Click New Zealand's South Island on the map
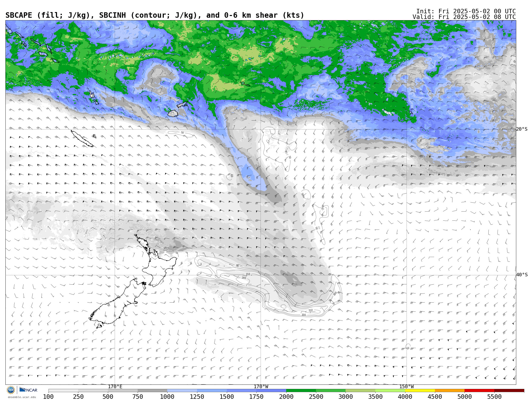This screenshot has width=532, height=400. coord(117,304)
